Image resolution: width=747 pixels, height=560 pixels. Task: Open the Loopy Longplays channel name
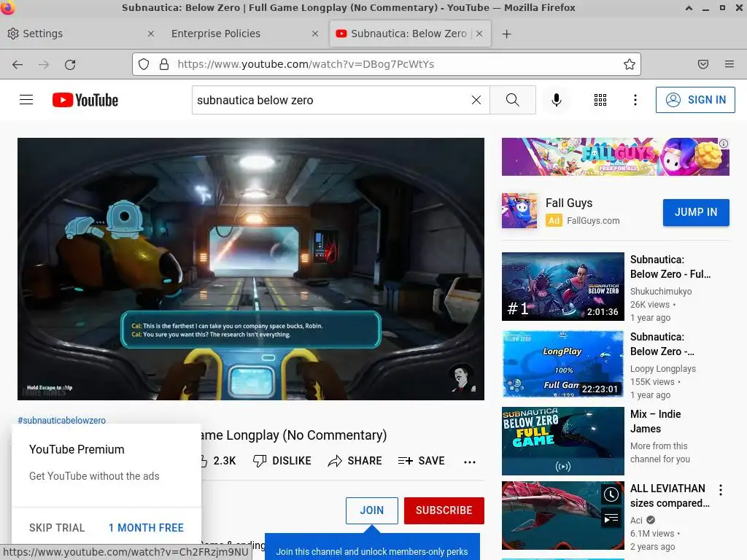click(x=662, y=368)
